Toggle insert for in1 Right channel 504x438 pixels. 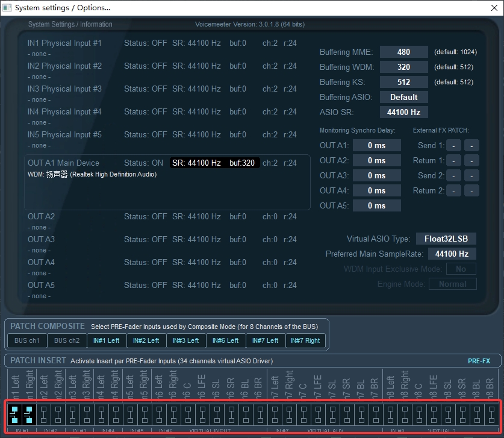coord(29,414)
